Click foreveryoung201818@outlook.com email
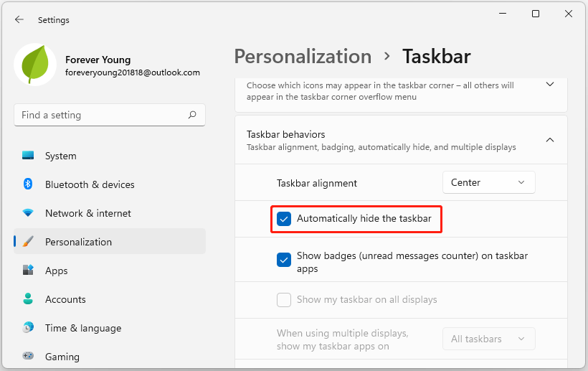 click(133, 72)
